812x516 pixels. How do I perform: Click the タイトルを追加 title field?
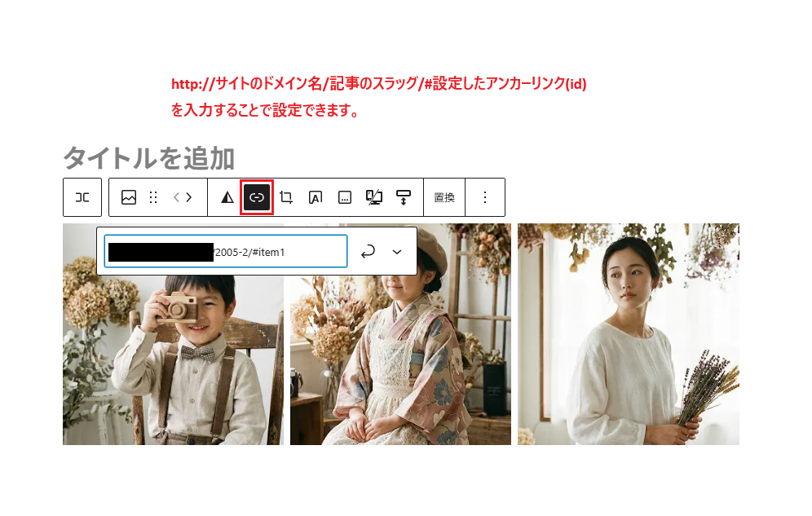coord(149,157)
